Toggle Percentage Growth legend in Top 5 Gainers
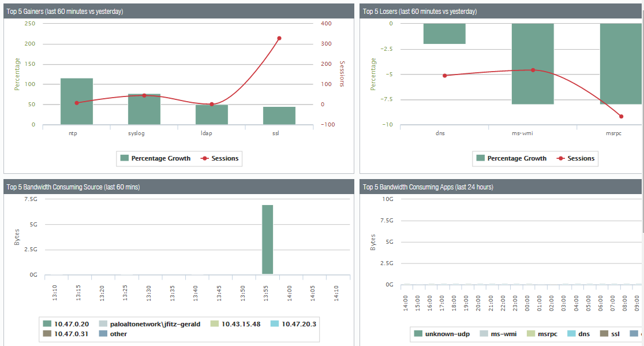Image resolution: width=644 pixels, height=346 pixels. [x=155, y=158]
